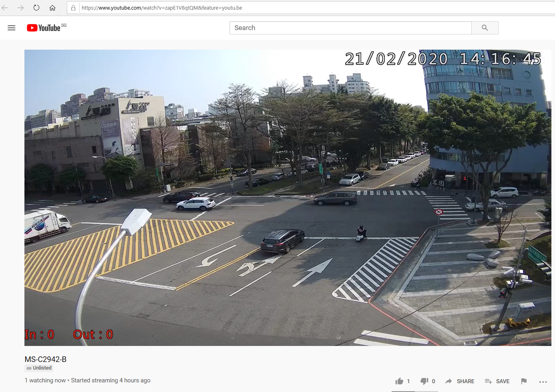Click the video title MS-C2942-B
Image resolution: width=555 pixels, height=392 pixels.
pos(46,359)
